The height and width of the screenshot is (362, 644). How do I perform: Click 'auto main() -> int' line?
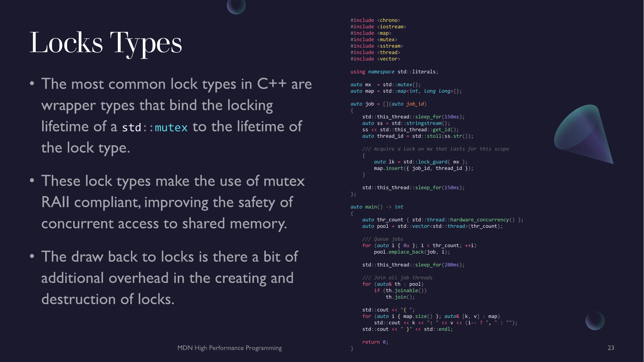tap(377, 207)
